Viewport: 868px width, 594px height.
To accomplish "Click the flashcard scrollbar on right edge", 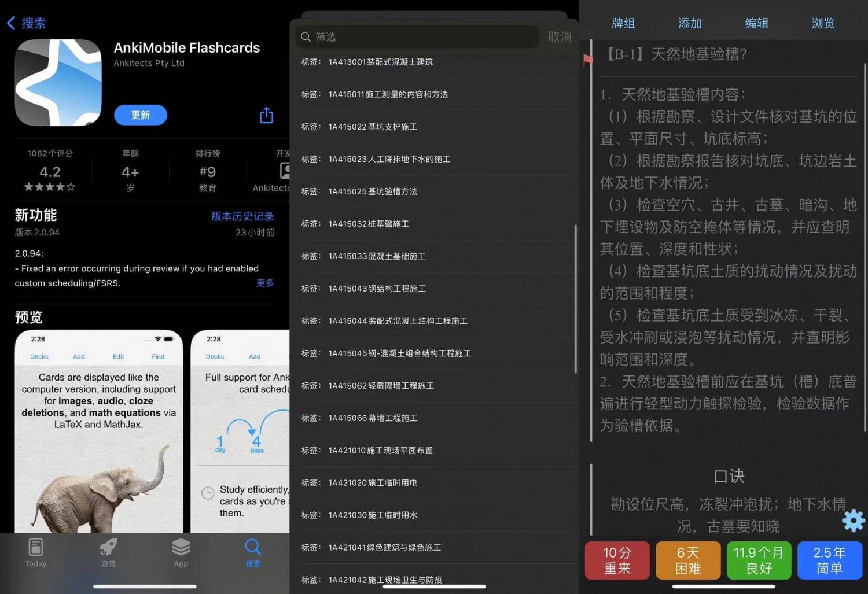I will (x=865, y=249).
